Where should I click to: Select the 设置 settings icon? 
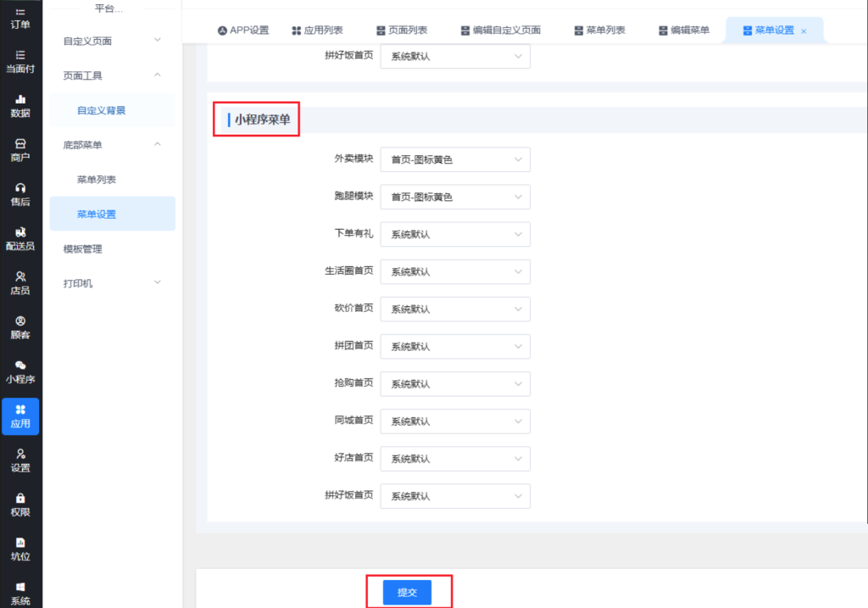point(20,455)
